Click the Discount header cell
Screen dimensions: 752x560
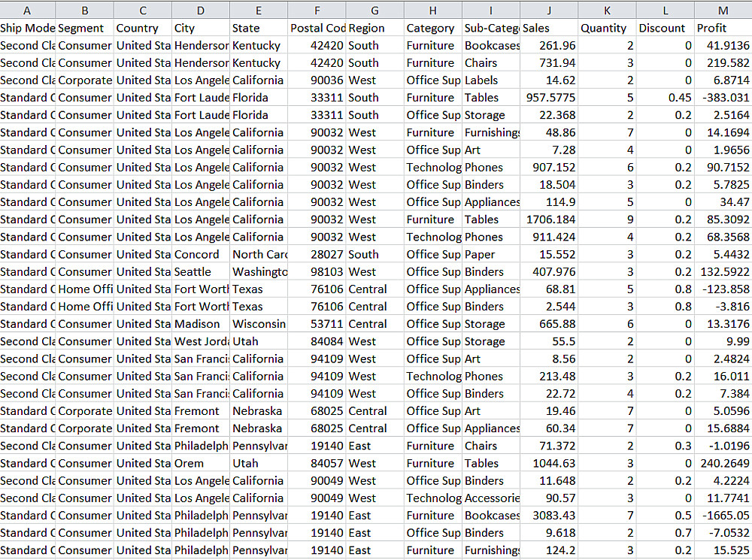pyautogui.click(x=666, y=29)
